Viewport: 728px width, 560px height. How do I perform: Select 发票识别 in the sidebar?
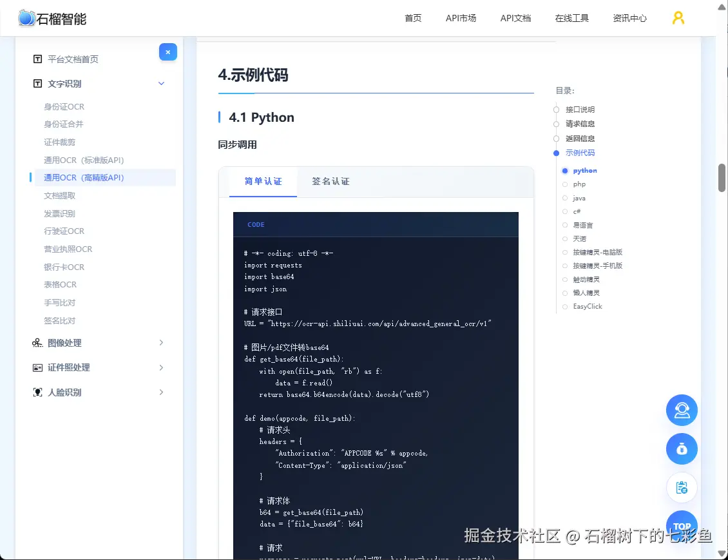pos(59,213)
